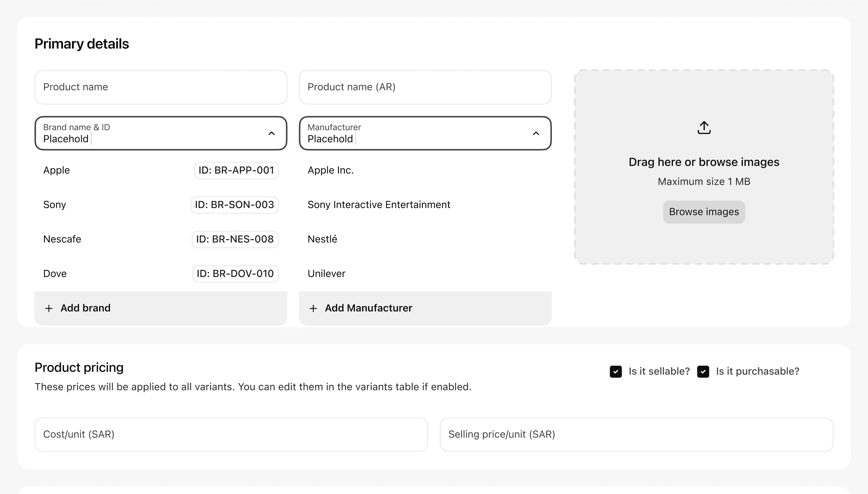Select Apple brand from the list
The image size is (868, 494).
pyautogui.click(x=57, y=170)
